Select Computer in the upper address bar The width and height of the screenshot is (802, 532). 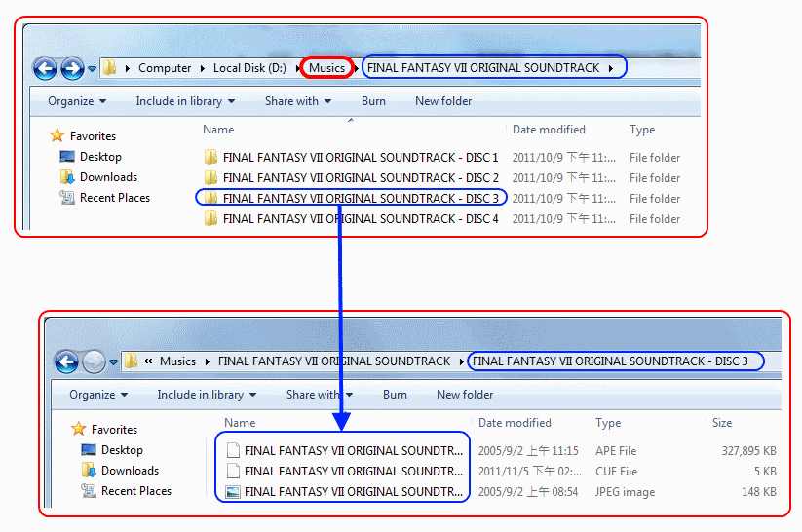pos(164,68)
